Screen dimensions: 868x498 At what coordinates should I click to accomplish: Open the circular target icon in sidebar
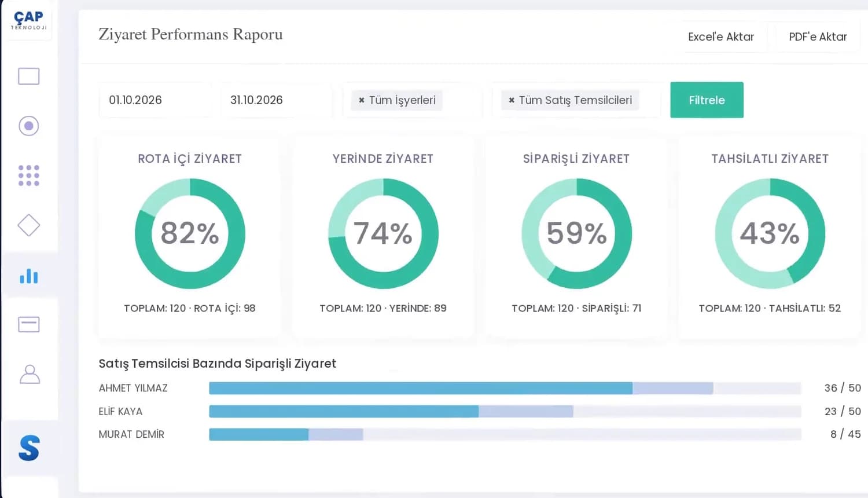point(29,126)
